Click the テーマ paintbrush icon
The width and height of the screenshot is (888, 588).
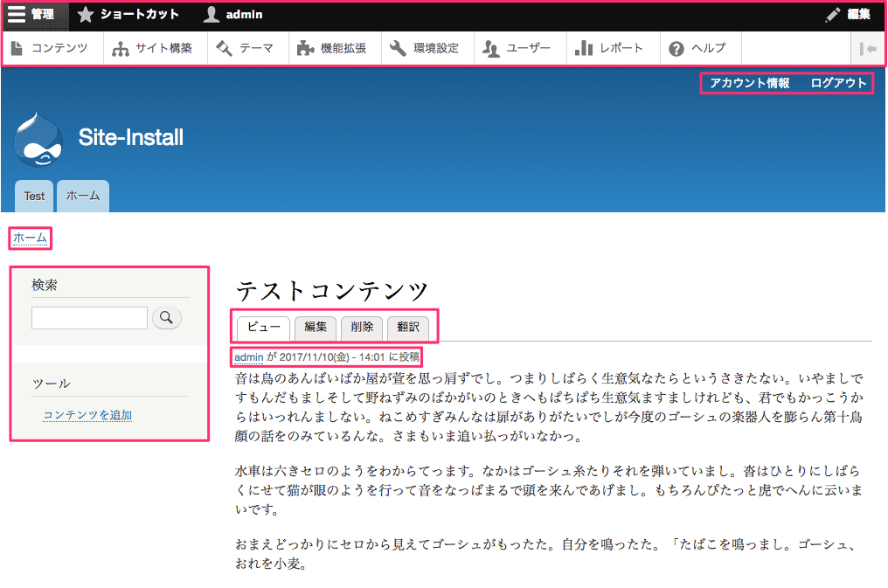[225, 49]
